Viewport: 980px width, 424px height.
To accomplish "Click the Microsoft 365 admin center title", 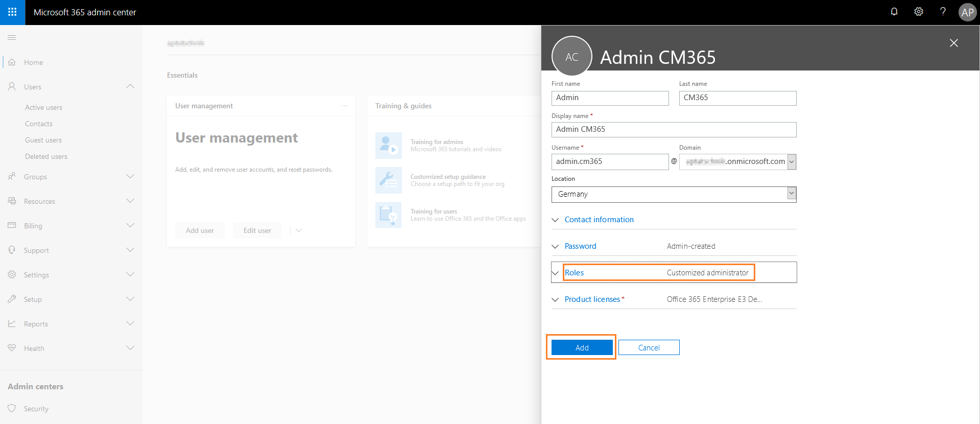I will coord(85,12).
